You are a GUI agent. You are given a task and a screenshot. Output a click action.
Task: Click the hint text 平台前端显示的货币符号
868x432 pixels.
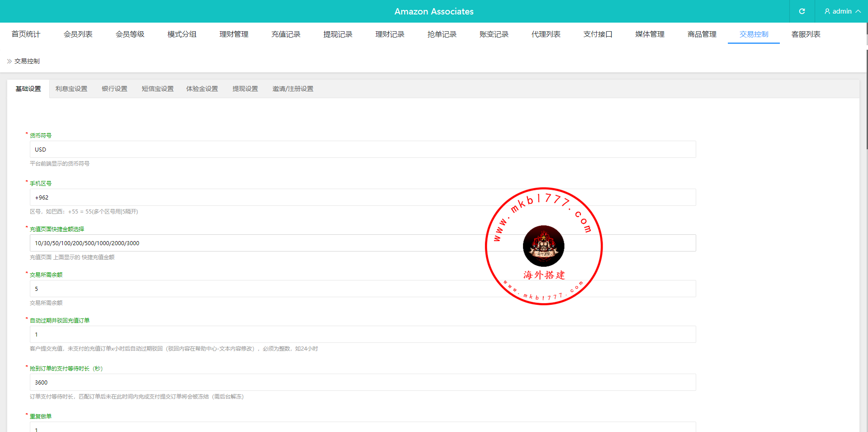(60, 164)
